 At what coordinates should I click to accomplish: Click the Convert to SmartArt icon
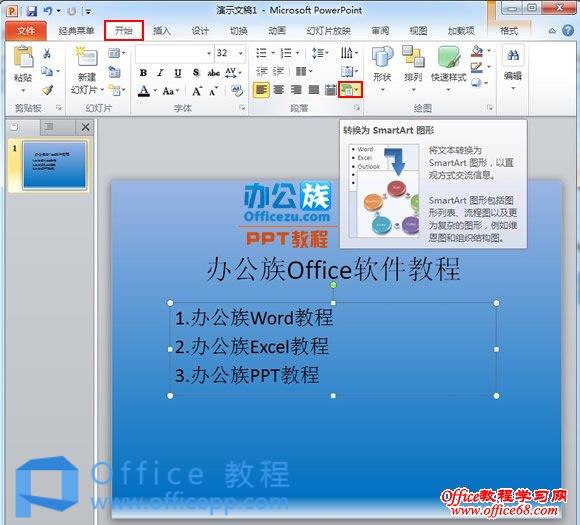[x=347, y=90]
